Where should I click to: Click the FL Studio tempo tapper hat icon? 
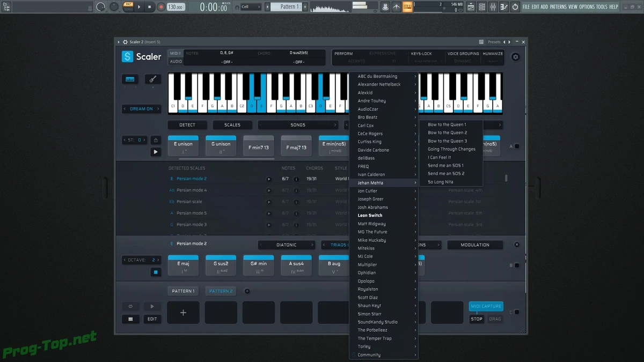(385, 7)
